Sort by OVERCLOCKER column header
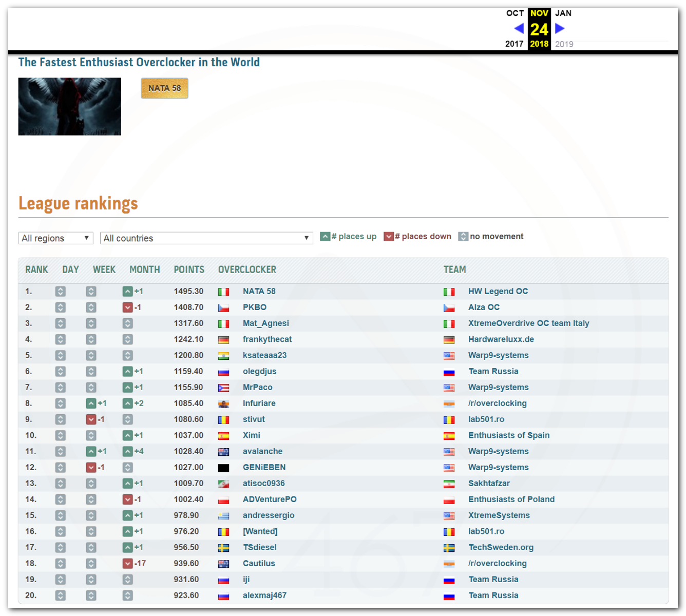 [x=247, y=269]
